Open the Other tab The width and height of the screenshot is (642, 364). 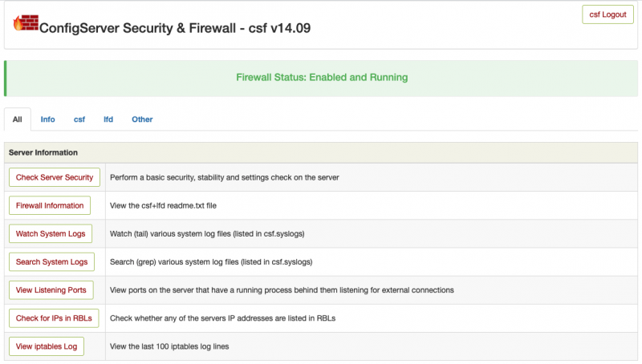(142, 119)
